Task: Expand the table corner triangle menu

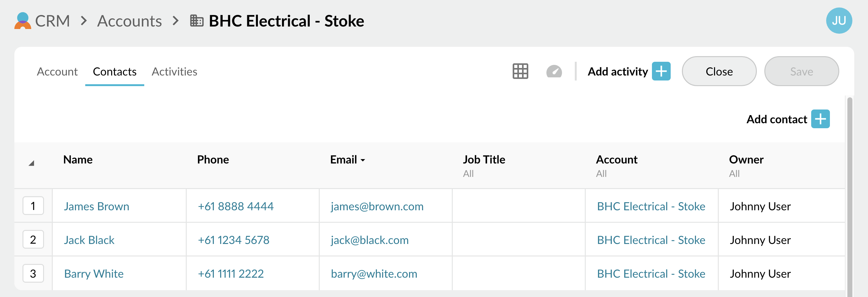Action: point(31,163)
